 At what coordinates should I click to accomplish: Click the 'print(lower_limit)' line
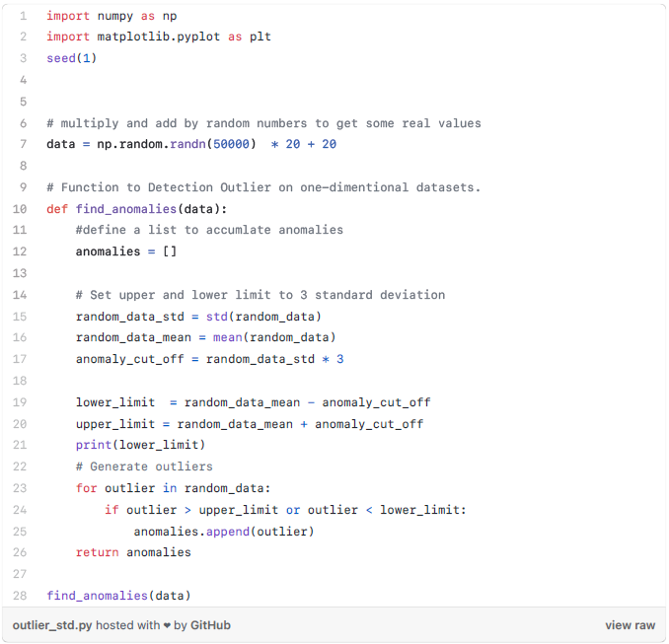point(140,445)
